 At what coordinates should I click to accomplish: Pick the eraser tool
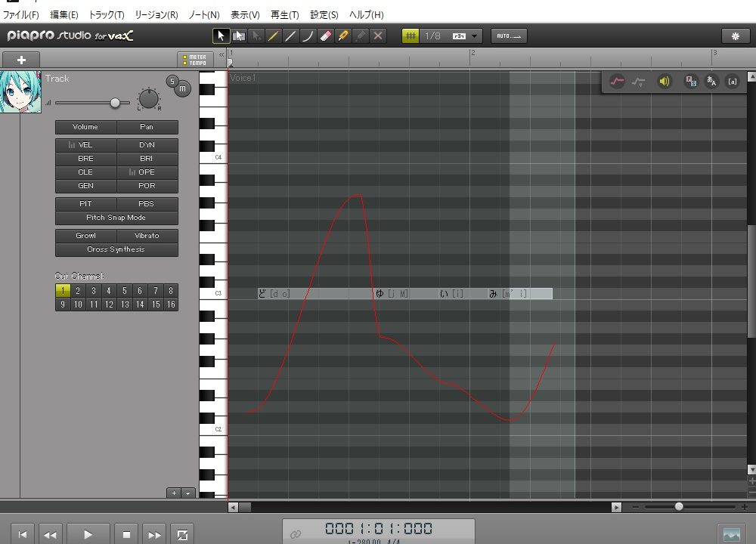(x=326, y=36)
